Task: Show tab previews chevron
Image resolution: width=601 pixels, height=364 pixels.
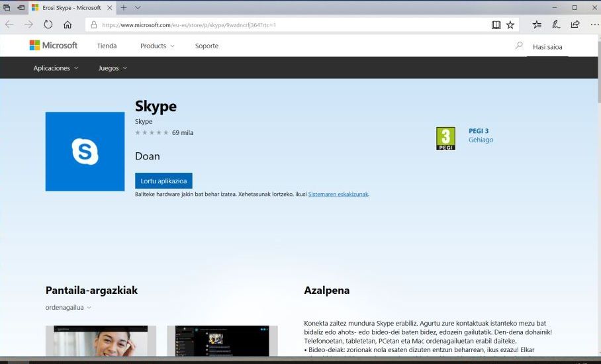Action: pos(138,7)
